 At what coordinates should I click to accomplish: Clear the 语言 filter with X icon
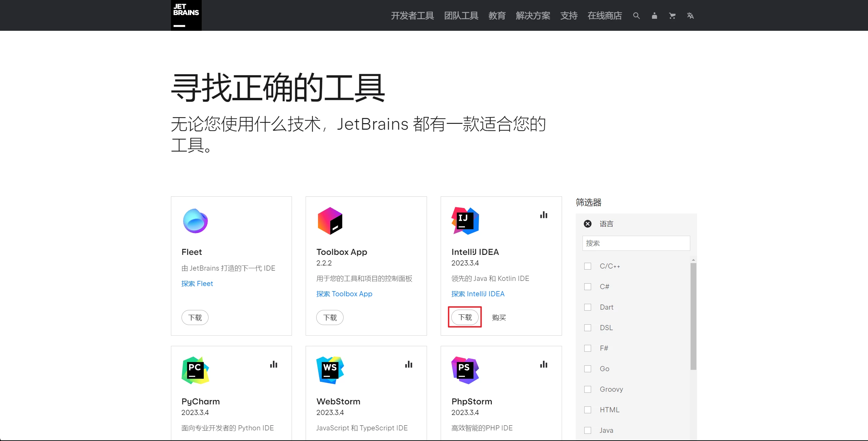588,224
